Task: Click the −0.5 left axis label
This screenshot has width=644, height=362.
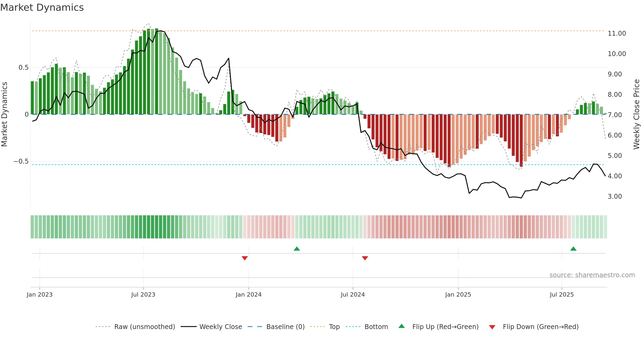Action: click(x=21, y=161)
